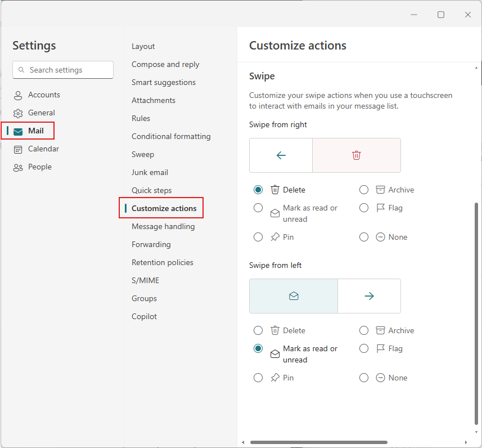Click the right-arrow icon in swipe-from-left preview
The height and width of the screenshot is (448, 482).
pyautogui.click(x=369, y=295)
